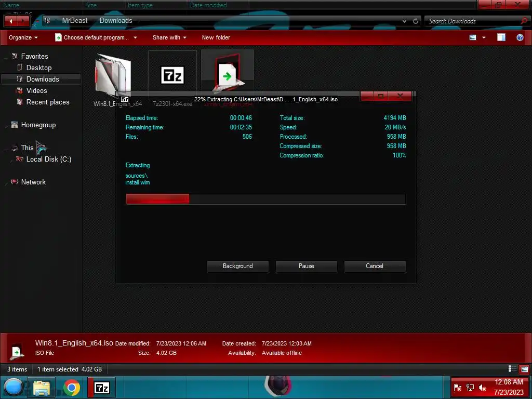Click MrBeast in the address bar
This screenshot has height=399, width=532.
pyautogui.click(x=75, y=20)
